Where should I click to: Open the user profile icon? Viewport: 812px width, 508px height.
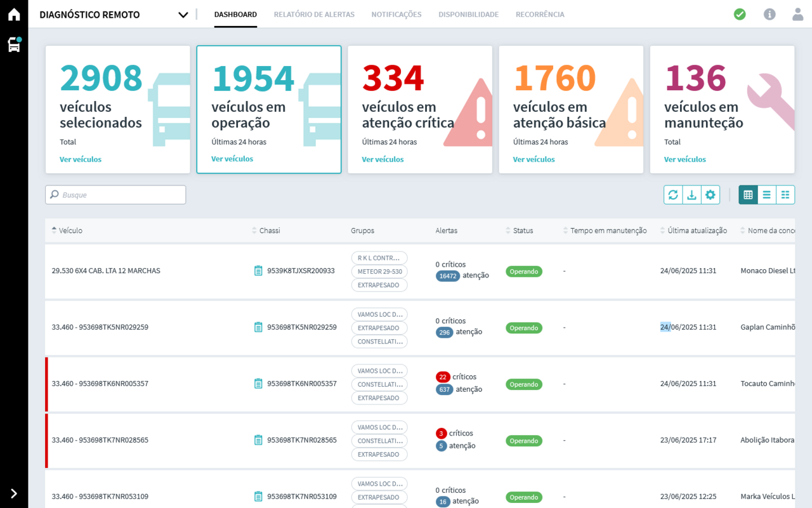797,14
